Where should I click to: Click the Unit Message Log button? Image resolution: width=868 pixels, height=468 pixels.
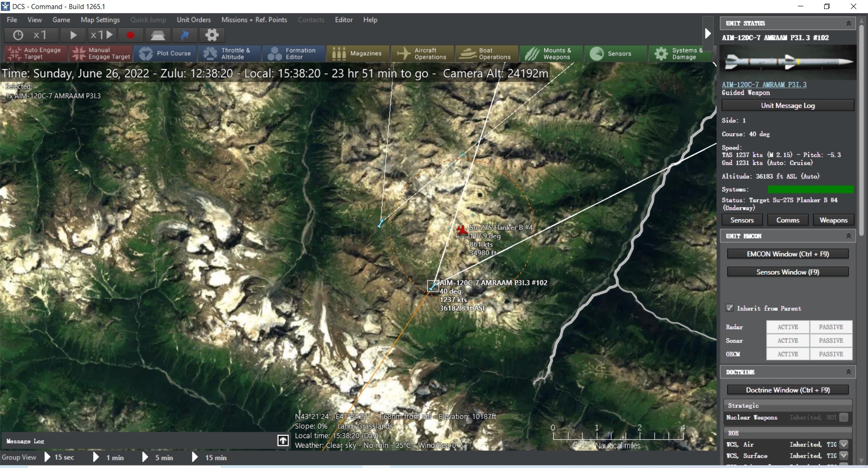[788, 105]
